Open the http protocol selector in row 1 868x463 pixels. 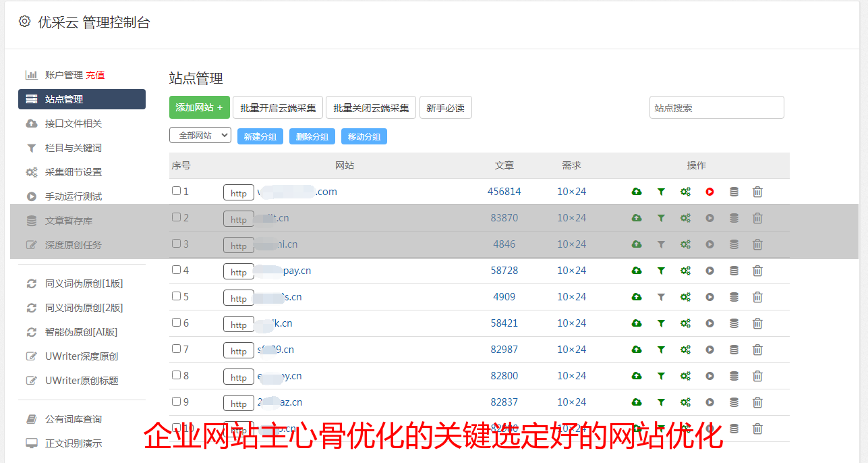coord(239,193)
